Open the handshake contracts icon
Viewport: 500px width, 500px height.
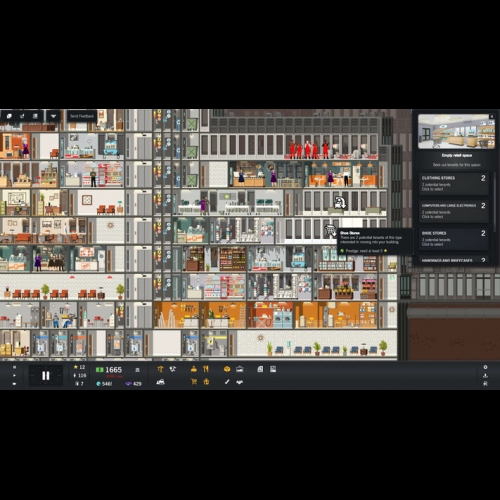pyautogui.click(x=239, y=382)
